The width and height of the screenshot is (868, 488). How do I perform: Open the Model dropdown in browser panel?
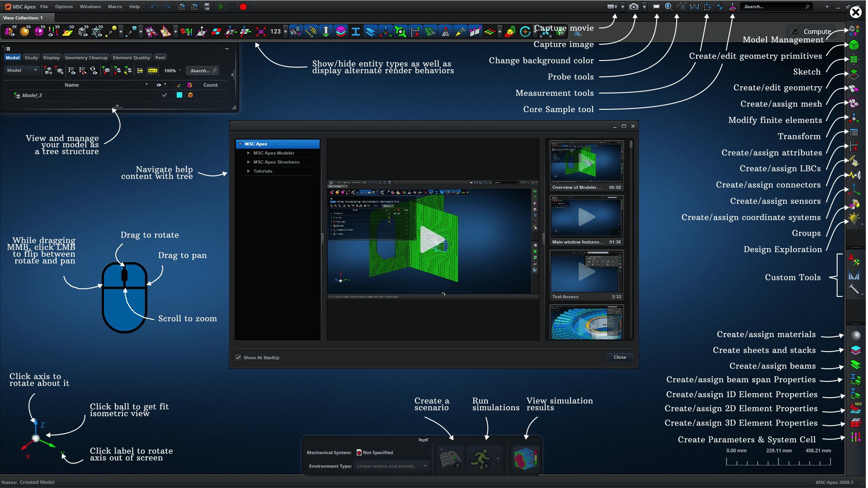pos(22,70)
